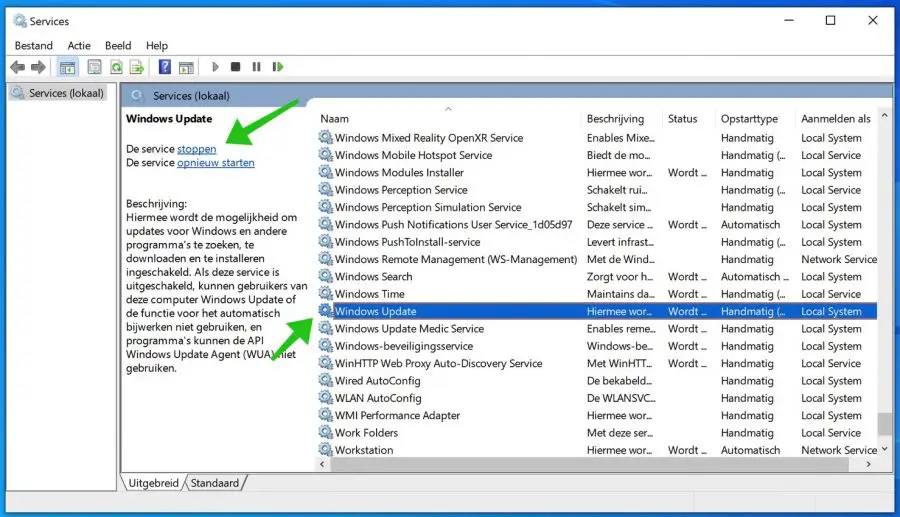Screen dimensions: 900x517
Task: Select Windows Perception Simulation Service row
Action: 597,207
